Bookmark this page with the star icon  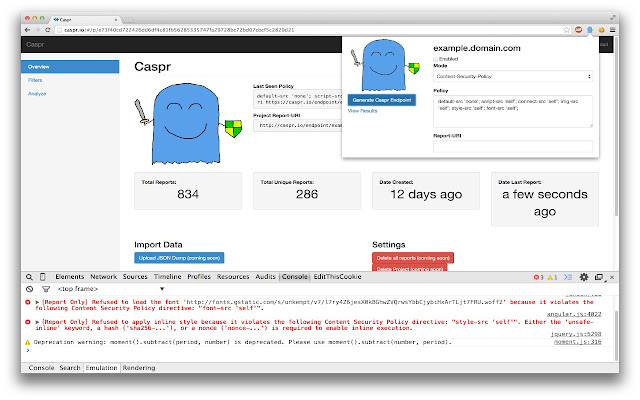point(567,30)
